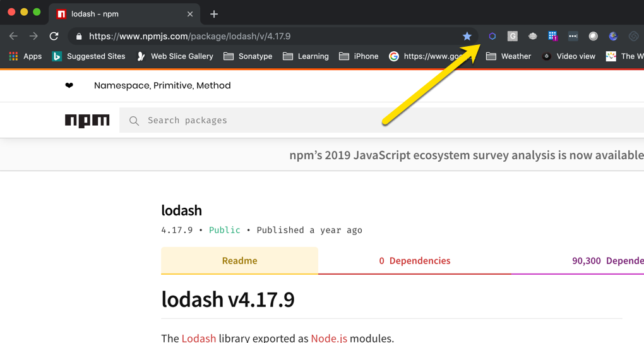Image resolution: width=644 pixels, height=343 pixels.
Task: Open the white circle extension icon
Action: [593, 36]
